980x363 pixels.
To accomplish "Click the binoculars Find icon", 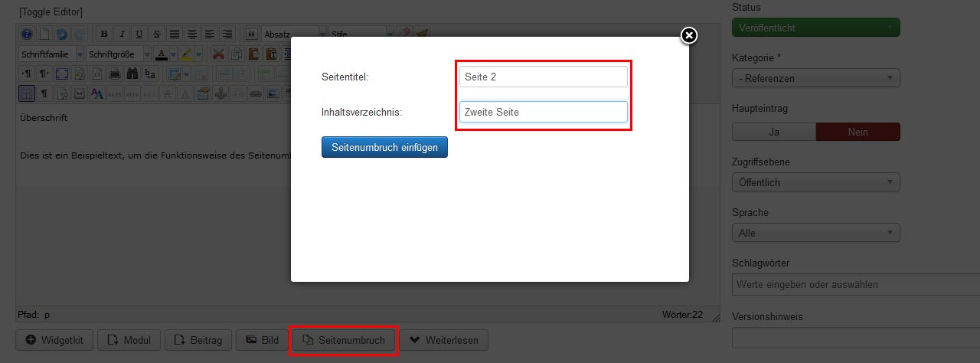I will tap(132, 74).
